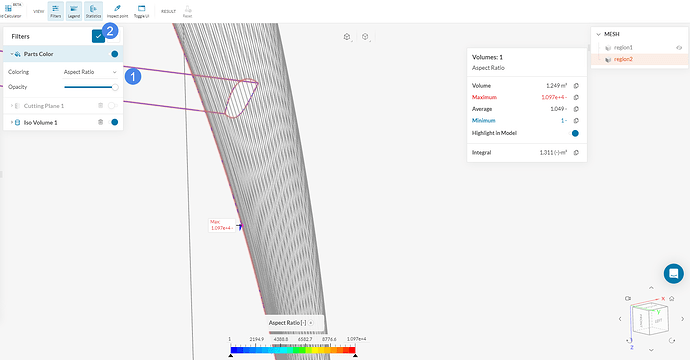Open the Field Calculator beta tool
The width and height of the screenshot is (690, 360).
(x=10, y=11)
